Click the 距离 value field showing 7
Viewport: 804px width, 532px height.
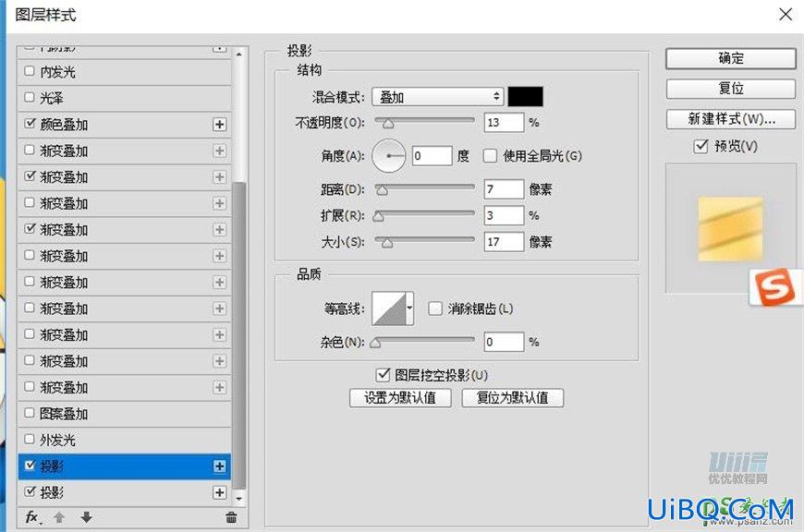[x=504, y=189]
